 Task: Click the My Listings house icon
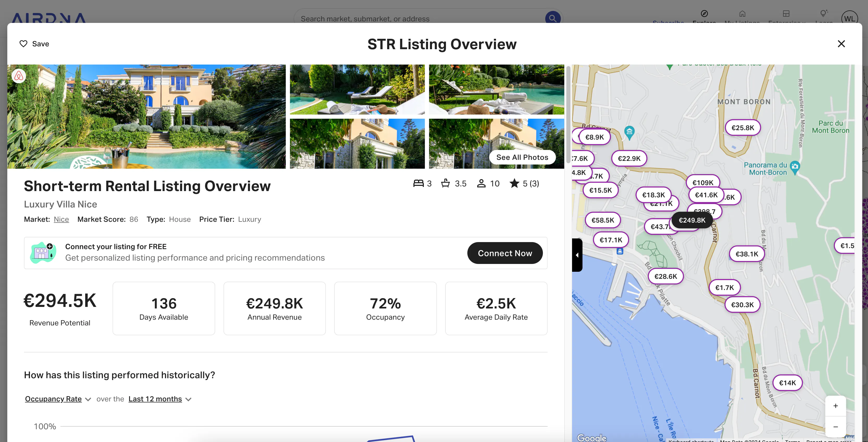click(x=742, y=14)
